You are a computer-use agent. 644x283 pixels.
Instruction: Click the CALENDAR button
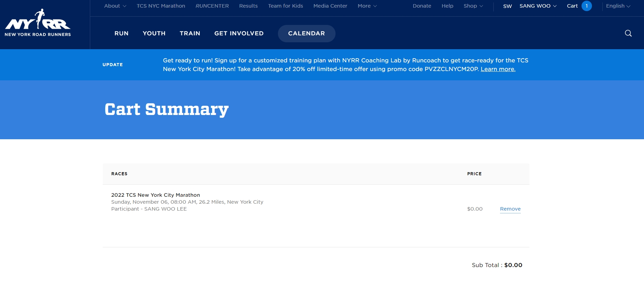(x=306, y=34)
